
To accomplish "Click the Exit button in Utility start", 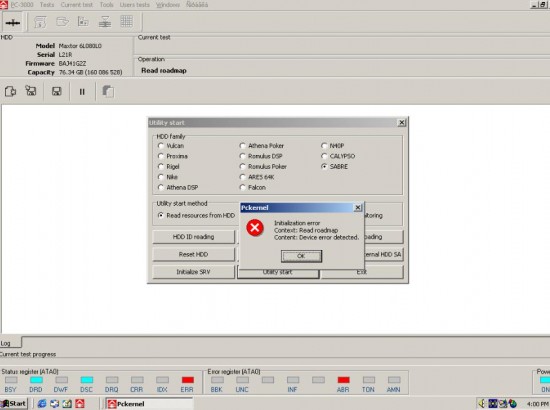I will tap(362, 274).
